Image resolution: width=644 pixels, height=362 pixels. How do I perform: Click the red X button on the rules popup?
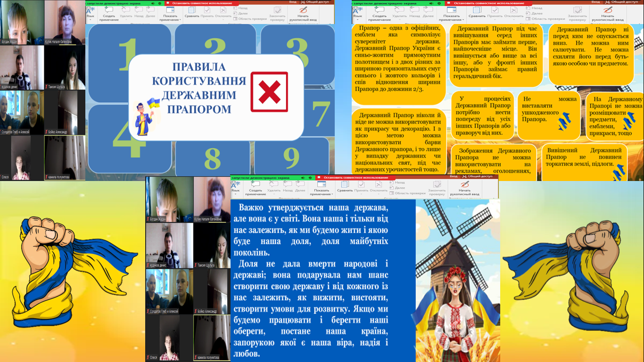tap(269, 91)
